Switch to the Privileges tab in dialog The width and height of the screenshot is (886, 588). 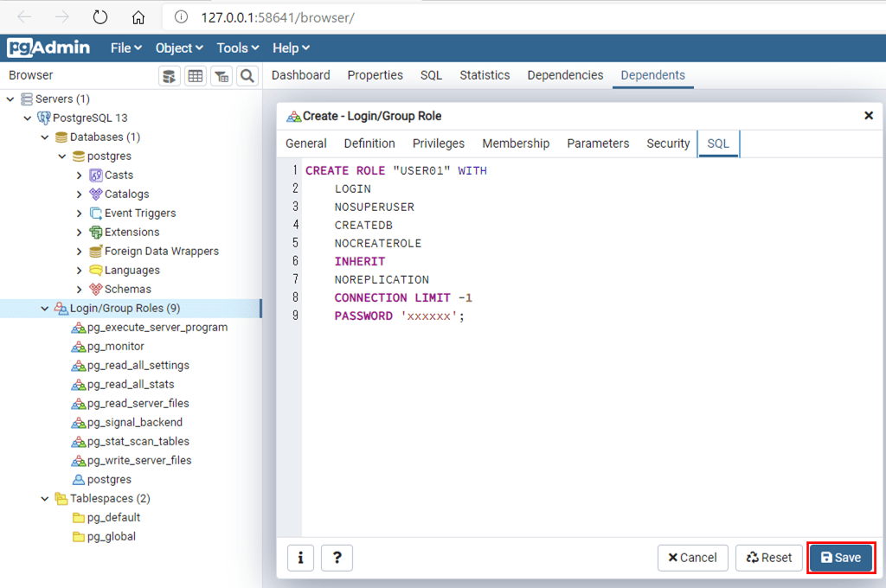(x=438, y=144)
